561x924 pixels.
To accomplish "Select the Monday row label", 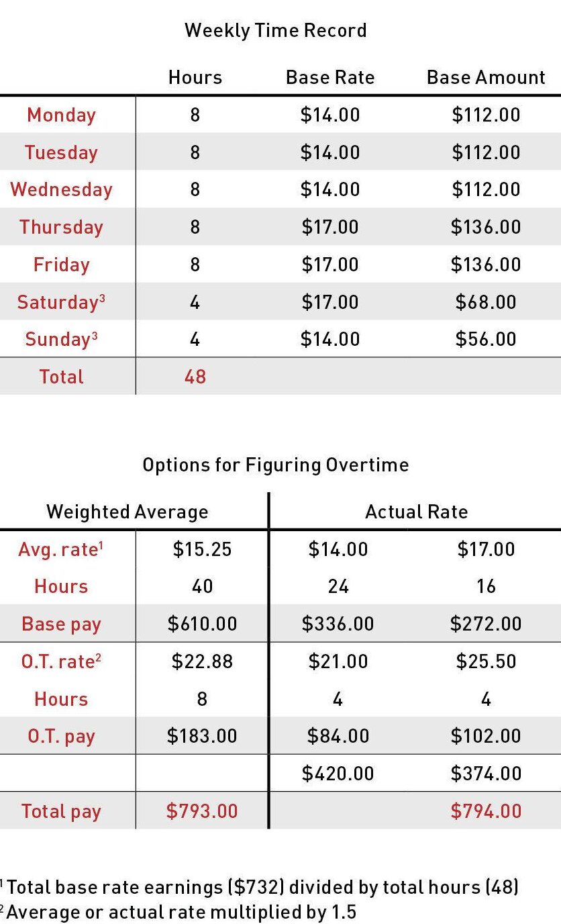I will [61, 115].
